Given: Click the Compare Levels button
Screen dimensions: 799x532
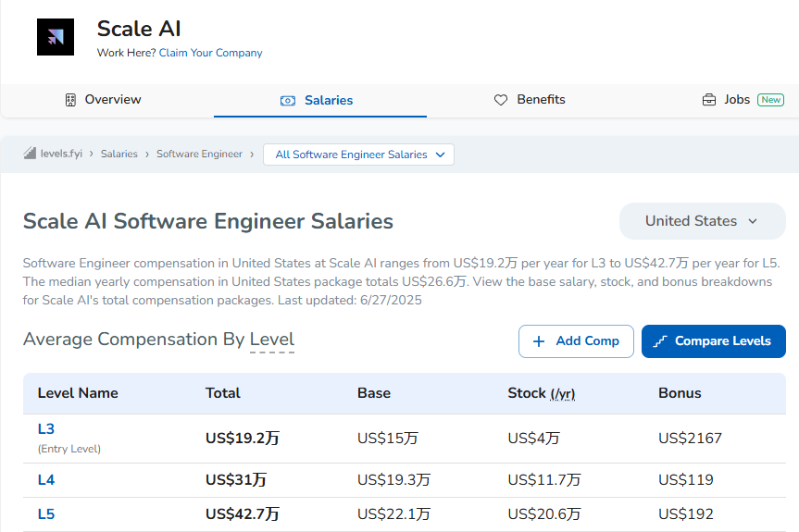Looking at the screenshot, I should [x=714, y=341].
